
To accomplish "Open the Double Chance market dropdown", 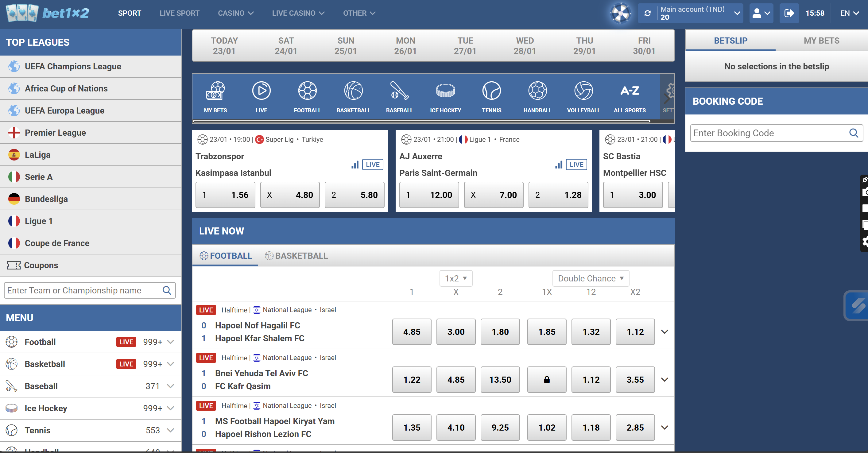I will 591,278.
